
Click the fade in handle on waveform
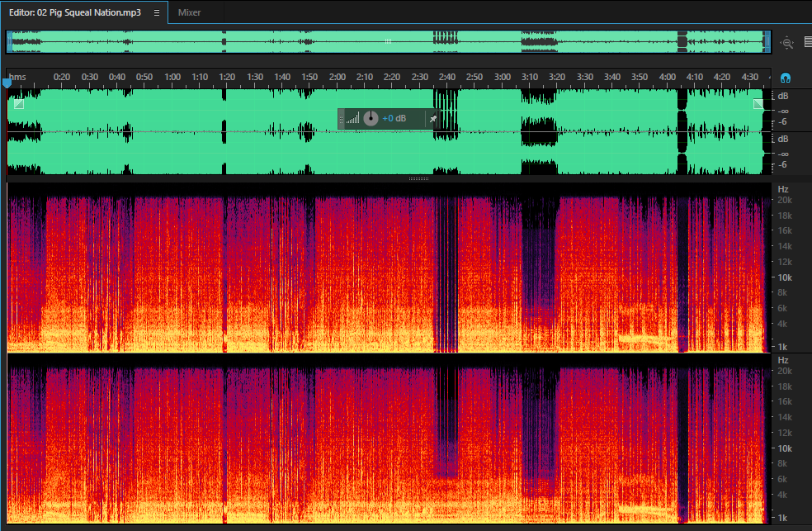pyautogui.click(x=19, y=104)
